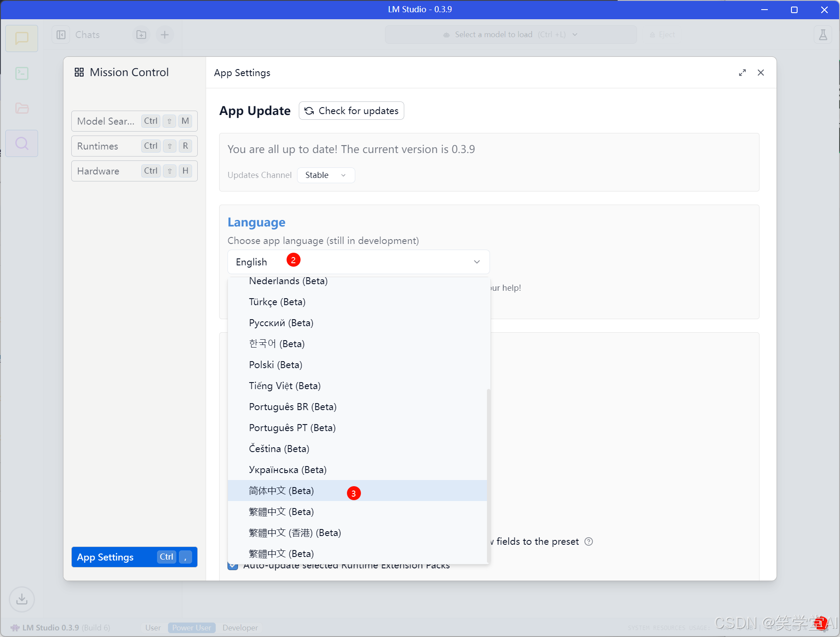Click the flask icon at top right

[x=822, y=35]
